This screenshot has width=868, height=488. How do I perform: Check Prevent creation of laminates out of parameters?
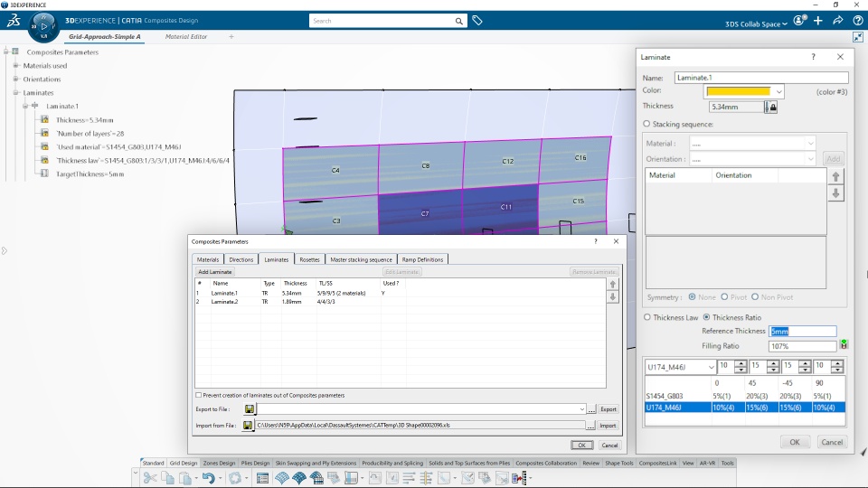click(199, 395)
